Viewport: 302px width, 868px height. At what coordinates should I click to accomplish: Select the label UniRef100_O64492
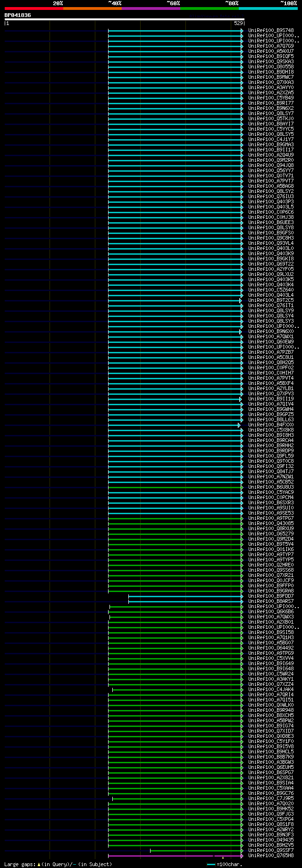[x=271, y=648]
